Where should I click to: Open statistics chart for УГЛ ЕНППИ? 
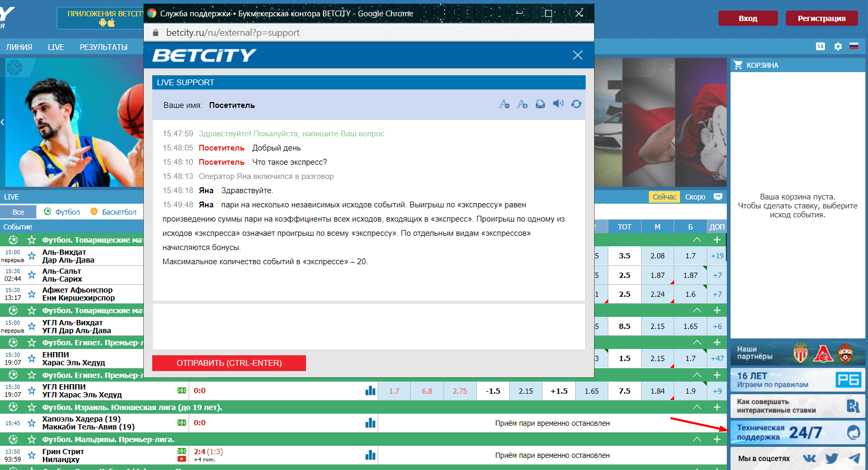370,391
